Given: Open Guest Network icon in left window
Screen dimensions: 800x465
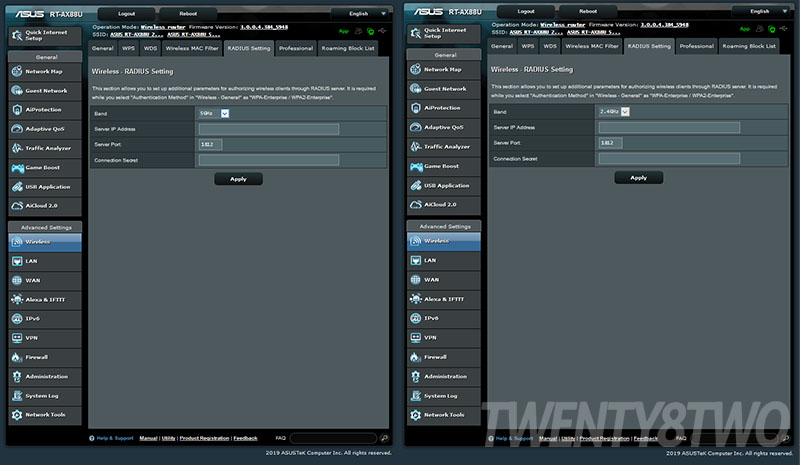Looking at the screenshot, I should [17, 90].
